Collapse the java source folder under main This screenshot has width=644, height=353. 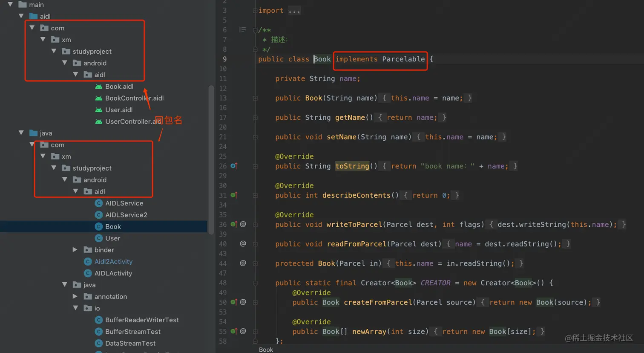point(21,133)
